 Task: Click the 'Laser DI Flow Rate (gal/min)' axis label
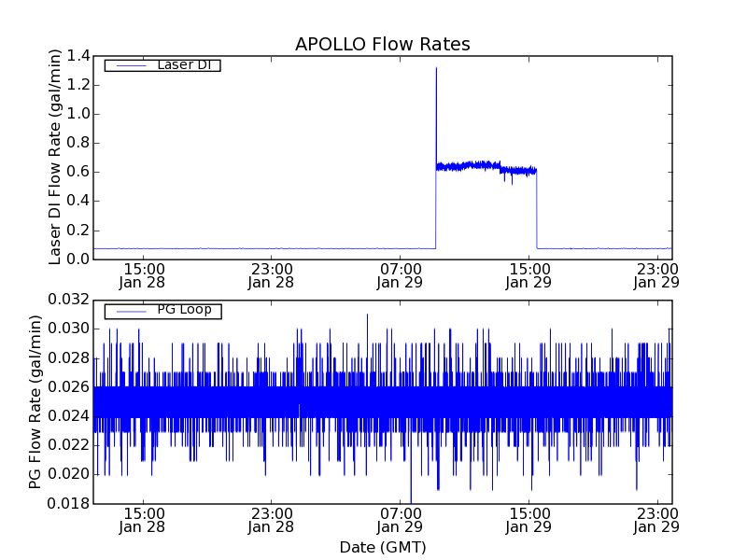tap(55, 157)
